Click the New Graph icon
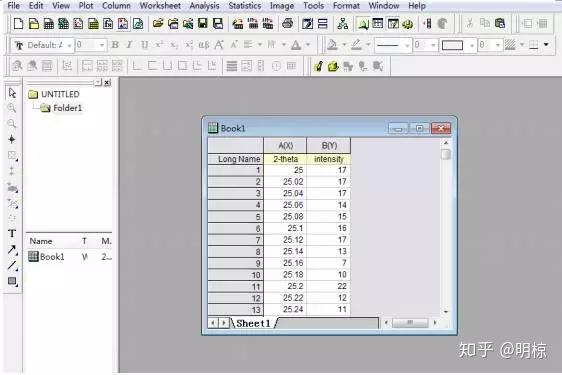562x375 pixels. (78, 24)
